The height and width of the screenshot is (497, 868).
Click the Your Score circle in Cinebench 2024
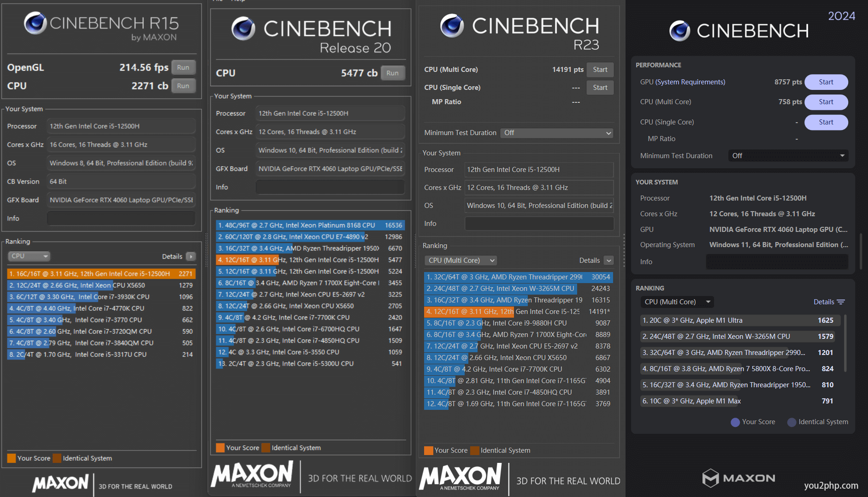point(735,422)
